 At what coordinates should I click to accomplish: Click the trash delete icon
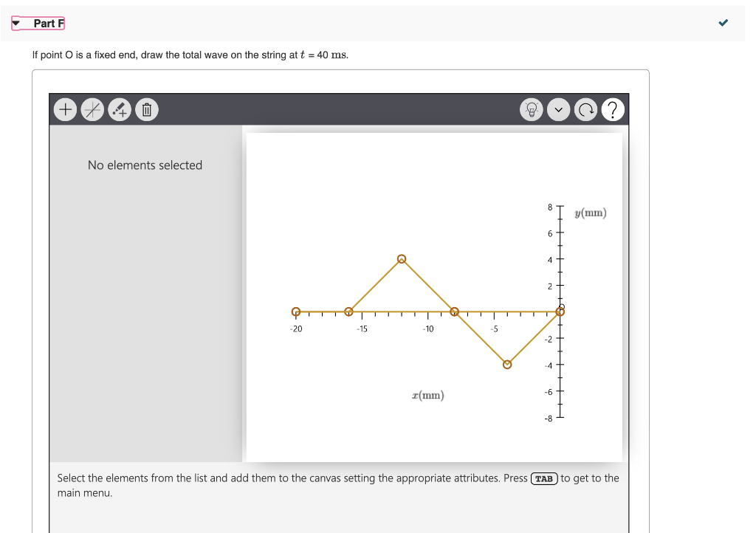point(147,109)
